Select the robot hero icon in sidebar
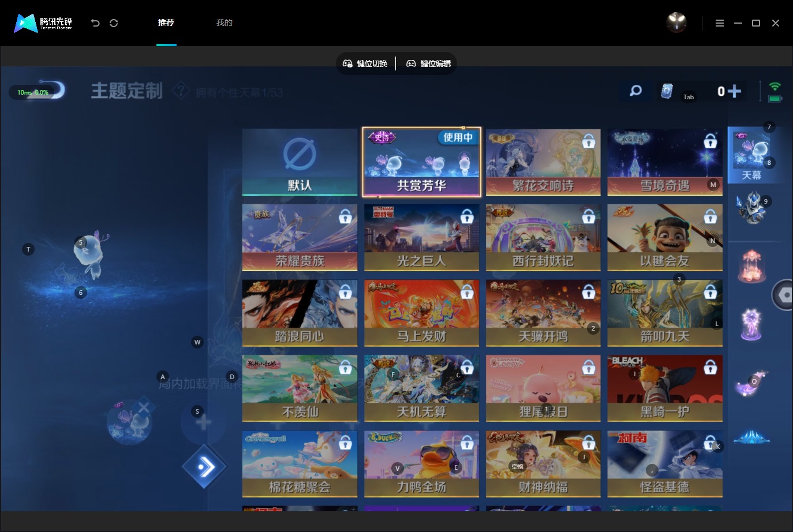This screenshot has height=532, width=793. coord(751,208)
